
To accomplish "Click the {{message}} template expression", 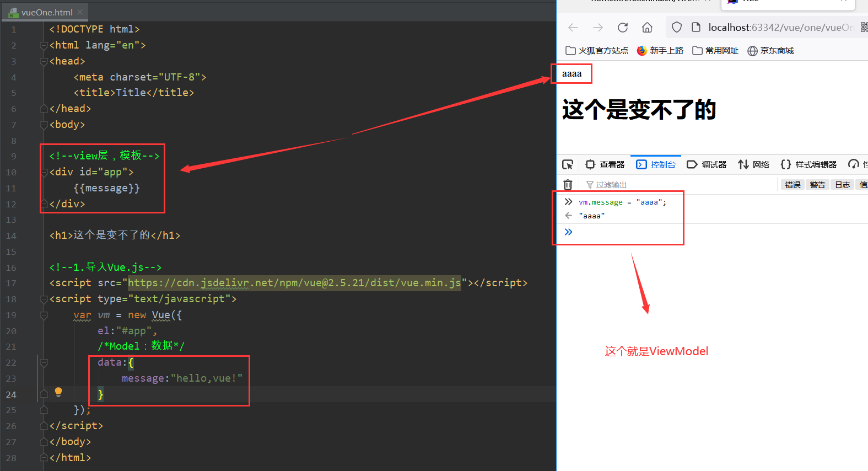I will pos(106,188).
